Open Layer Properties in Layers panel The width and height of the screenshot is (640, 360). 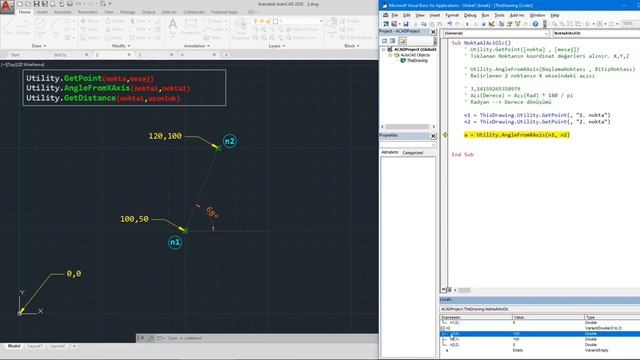[241, 29]
